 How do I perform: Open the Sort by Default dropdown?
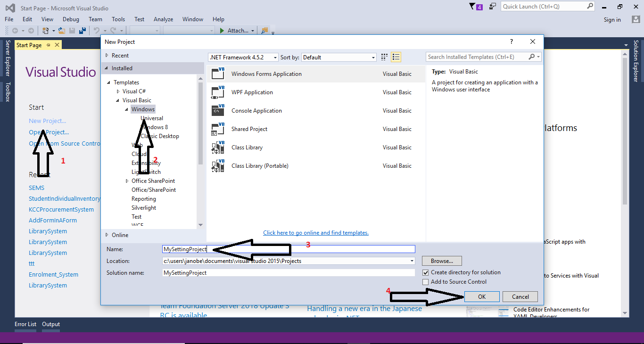point(339,57)
